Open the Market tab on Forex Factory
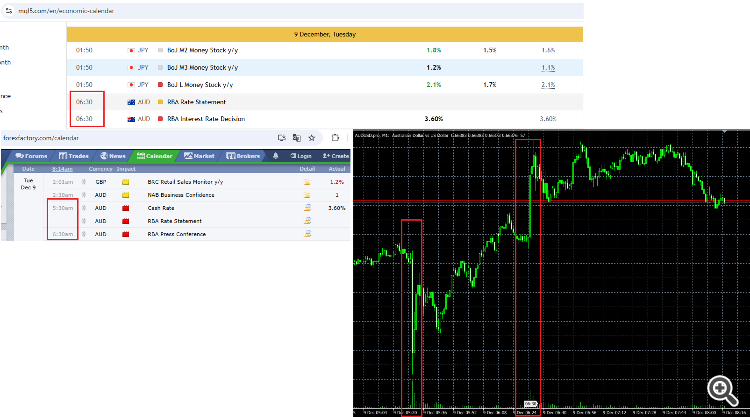 [199, 156]
